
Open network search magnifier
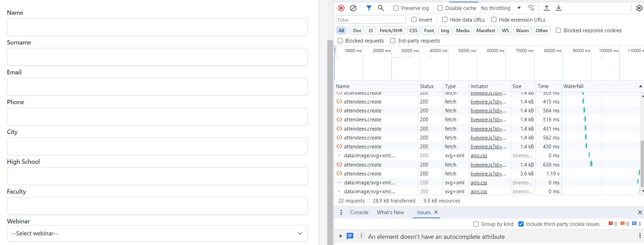click(381, 8)
